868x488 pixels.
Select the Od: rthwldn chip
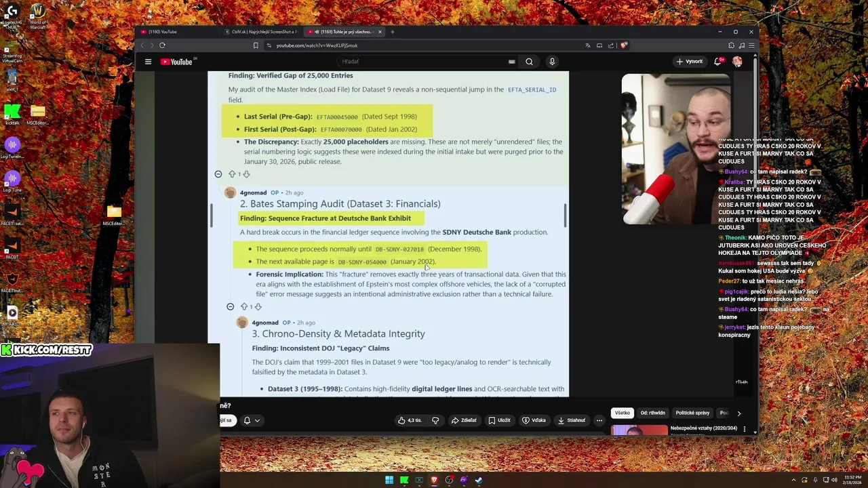[x=652, y=413]
